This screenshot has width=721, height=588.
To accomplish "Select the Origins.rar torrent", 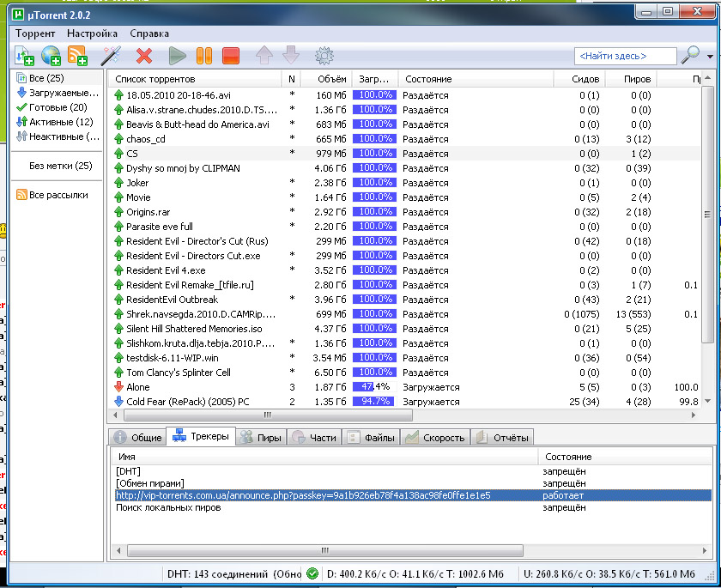I will tap(404, 212).
